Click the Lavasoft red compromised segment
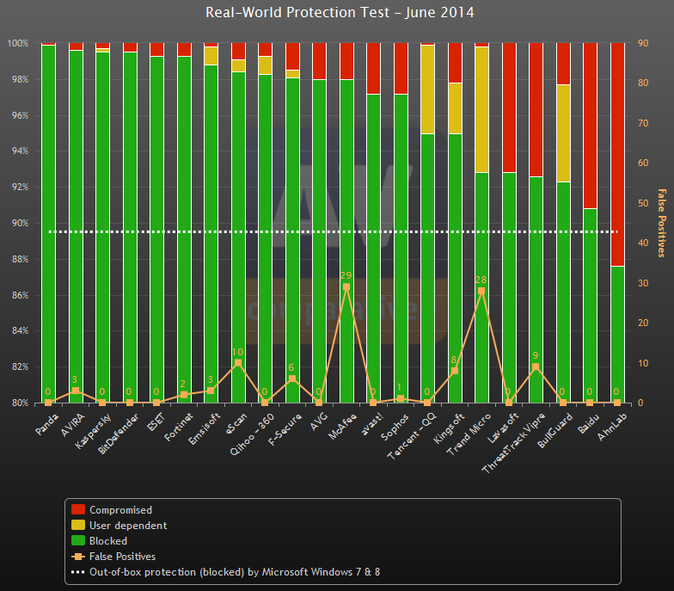Screen dimensions: 674x591 point(509,107)
